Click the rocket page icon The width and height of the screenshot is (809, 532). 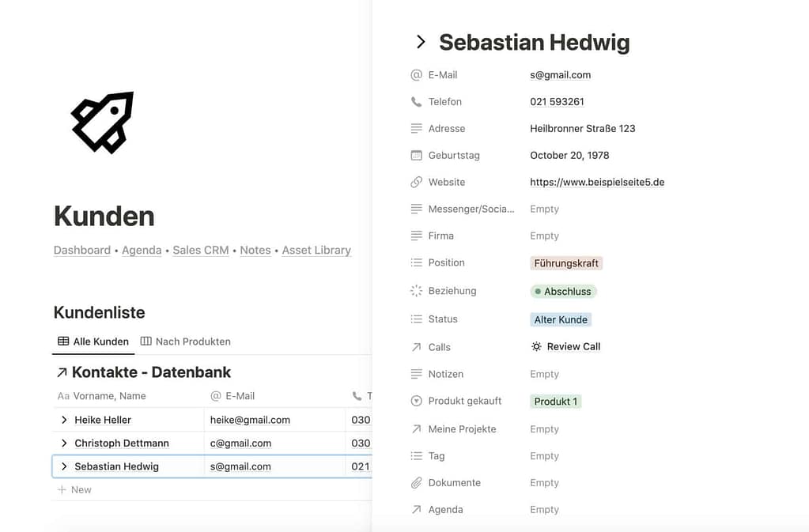click(x=103, y=122)
